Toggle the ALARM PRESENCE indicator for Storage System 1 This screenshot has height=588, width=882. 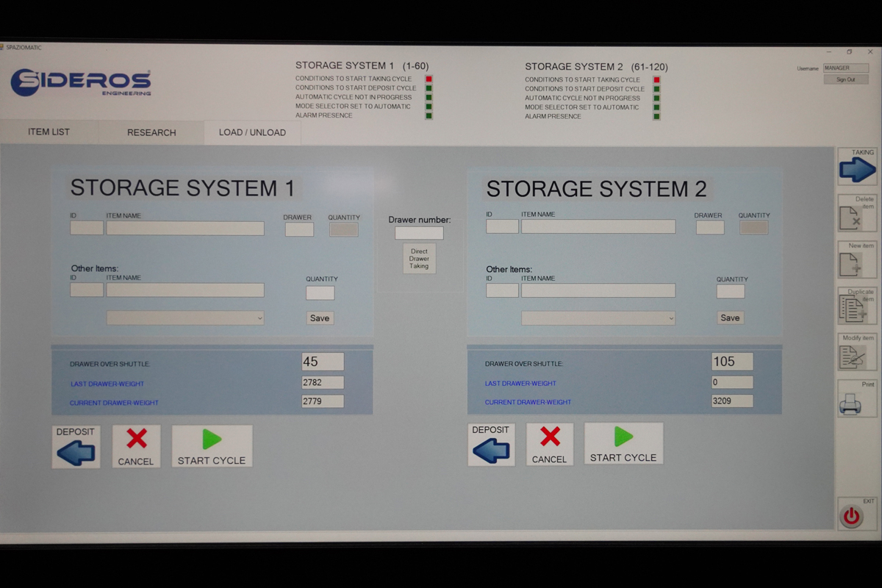pyautogui.click(x=428, y=115)
